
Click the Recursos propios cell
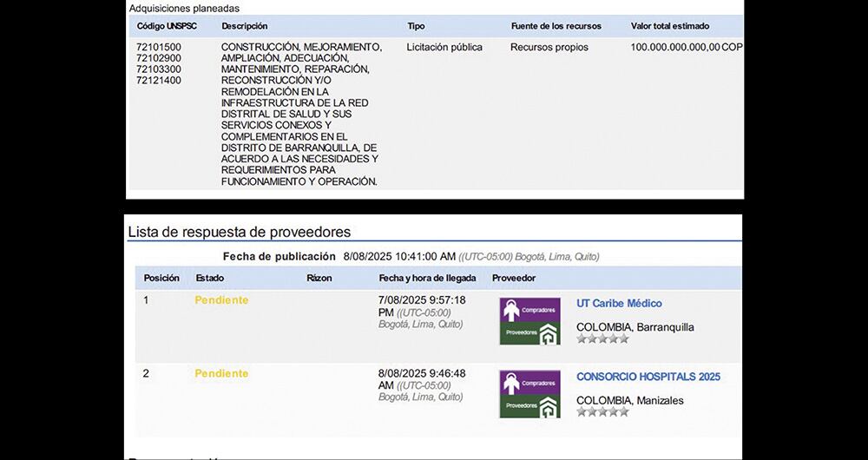pyautogui.click(x=549, y=47)
